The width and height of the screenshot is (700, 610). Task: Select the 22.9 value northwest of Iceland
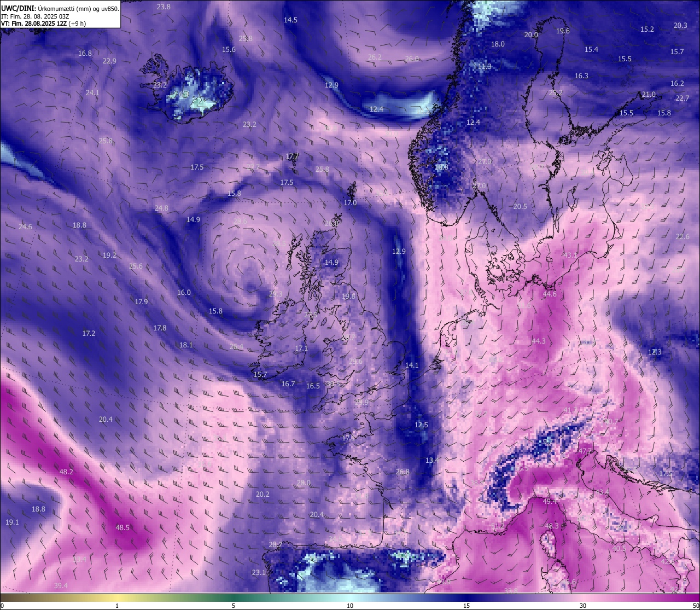109,61
